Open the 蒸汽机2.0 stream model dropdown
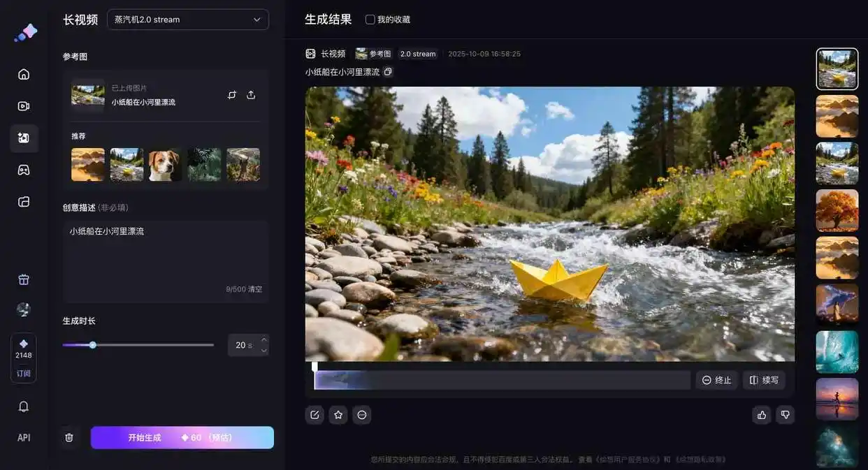868x470 pixels. (x=187, y=20)
